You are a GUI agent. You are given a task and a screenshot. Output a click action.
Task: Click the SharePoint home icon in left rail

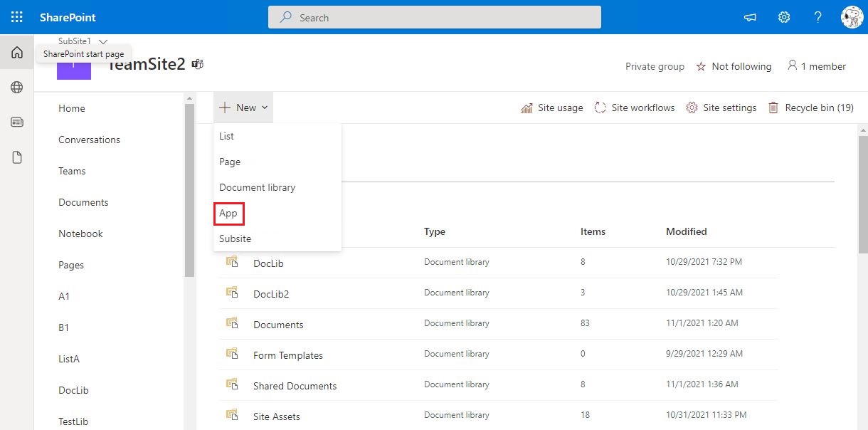[17, 52]
